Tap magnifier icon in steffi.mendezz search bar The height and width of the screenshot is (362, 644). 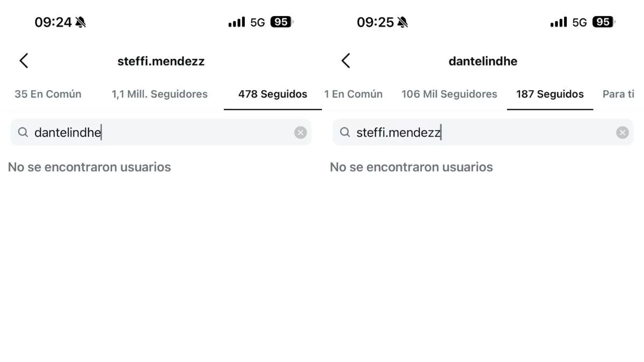point(345,132)
